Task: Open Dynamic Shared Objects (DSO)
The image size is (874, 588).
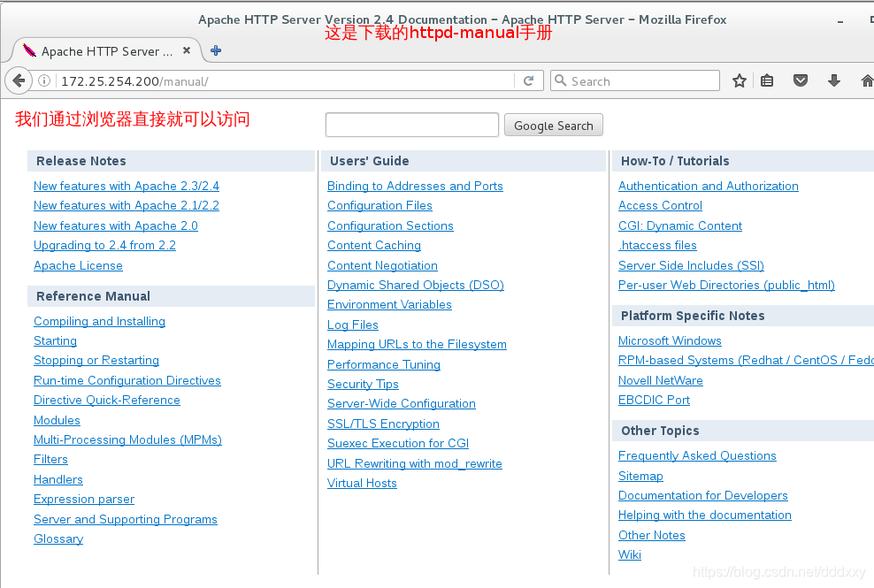Action: pos(416,285)
